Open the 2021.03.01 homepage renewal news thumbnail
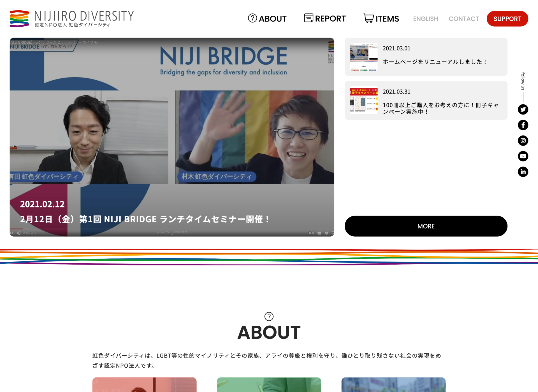This screenshot has width=538, height=392. (363, 57)
